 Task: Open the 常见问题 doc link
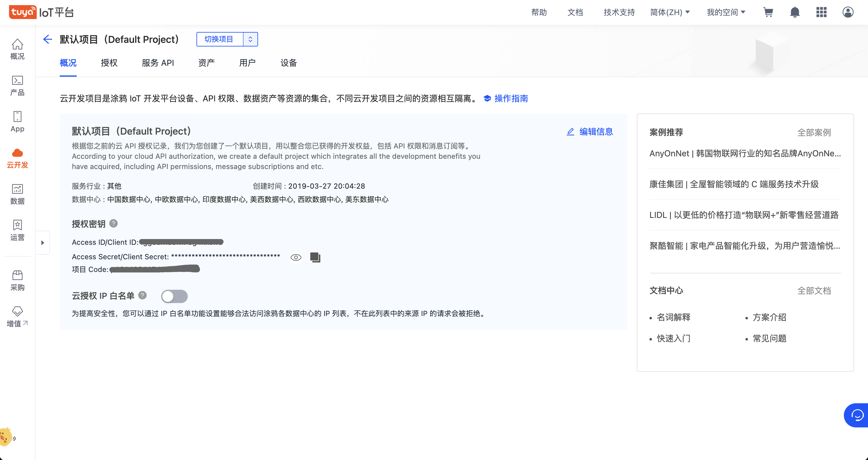click(769, 338)
